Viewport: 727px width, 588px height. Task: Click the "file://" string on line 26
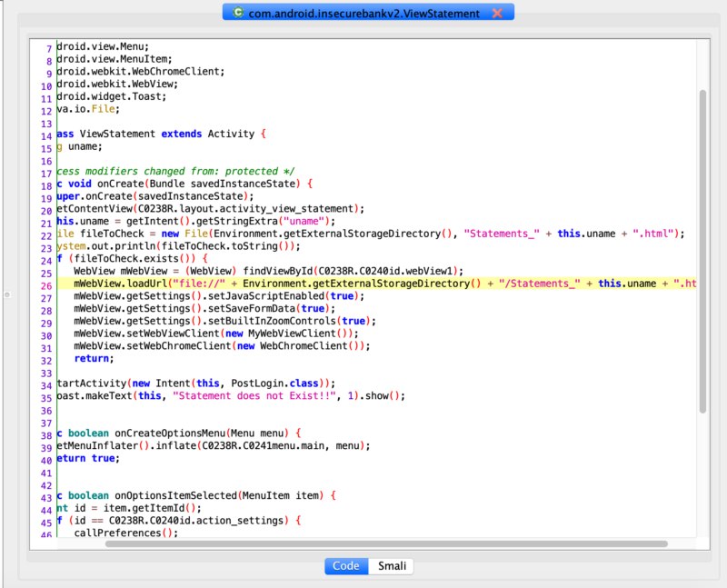199,284
